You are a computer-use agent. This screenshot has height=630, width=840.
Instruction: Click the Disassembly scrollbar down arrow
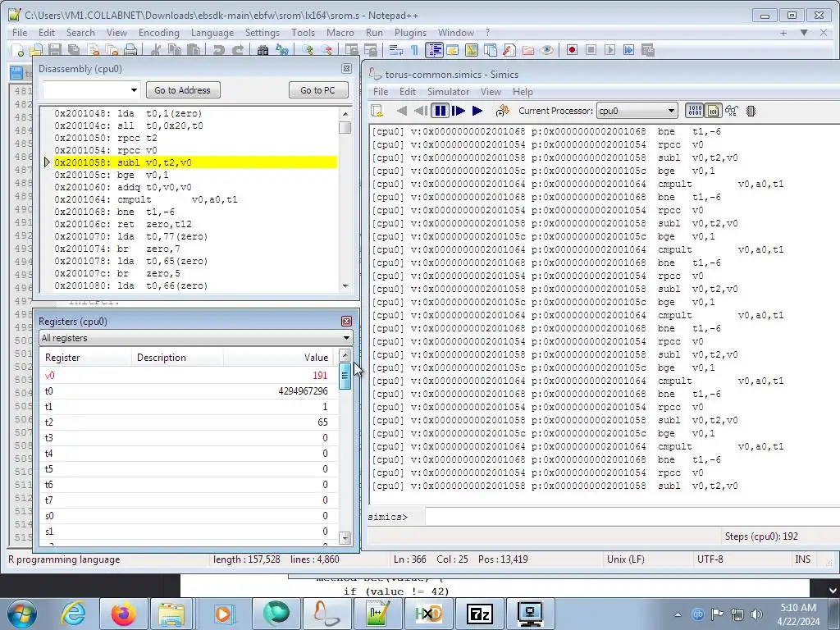345,285
